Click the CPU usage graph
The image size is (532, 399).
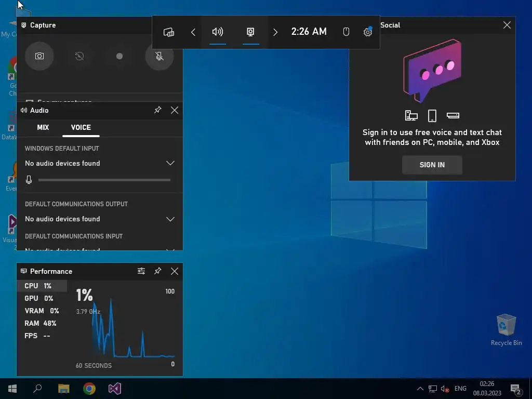coord(133,328)
